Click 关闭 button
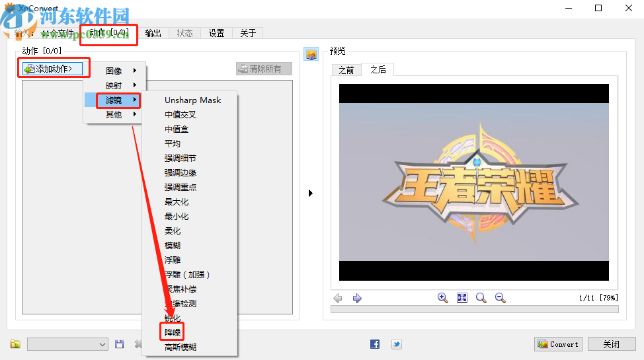 point(612,344)
